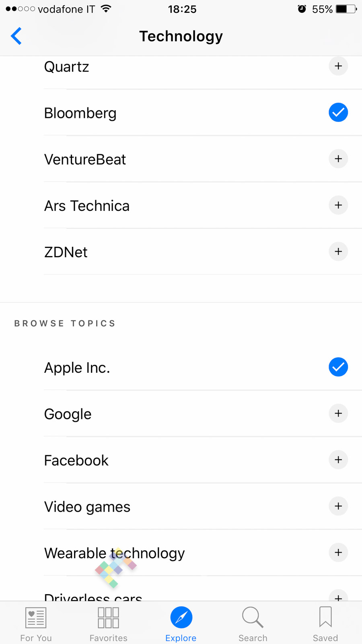Open the For You tab
362x644 pixels.
[x=36, y=623]
